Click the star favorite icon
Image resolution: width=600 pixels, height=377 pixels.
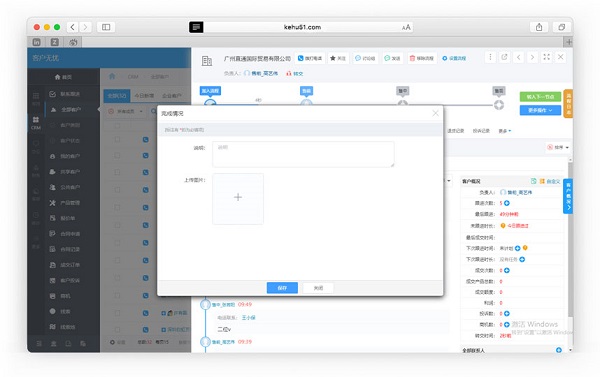tap(333, 58)
